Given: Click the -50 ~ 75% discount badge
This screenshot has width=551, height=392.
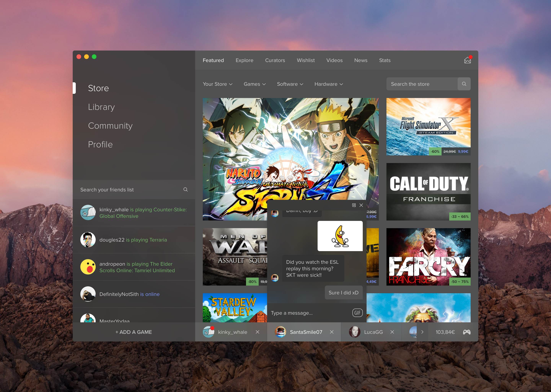Looking at the screenshot, I should point(460,281).
